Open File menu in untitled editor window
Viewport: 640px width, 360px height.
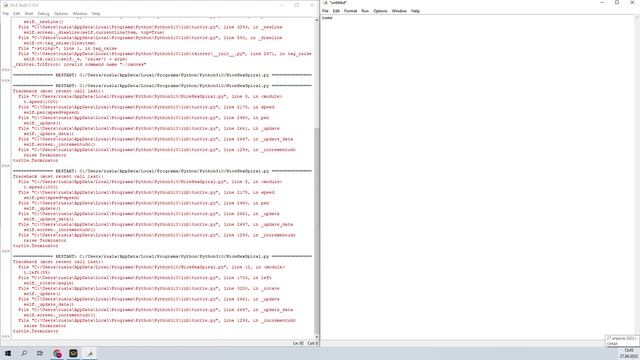tap(325, 11)
